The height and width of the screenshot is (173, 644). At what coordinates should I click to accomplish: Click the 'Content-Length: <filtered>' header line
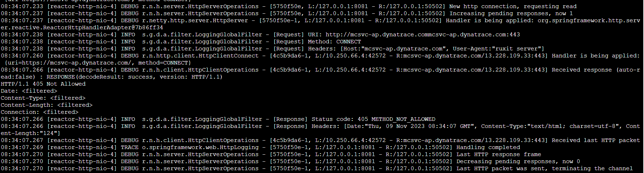click(47, 105)
